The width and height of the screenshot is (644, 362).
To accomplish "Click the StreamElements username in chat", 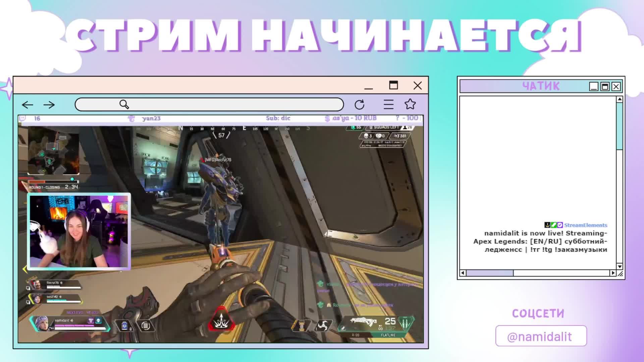I will pyautogui.click(x=585, y=225).
